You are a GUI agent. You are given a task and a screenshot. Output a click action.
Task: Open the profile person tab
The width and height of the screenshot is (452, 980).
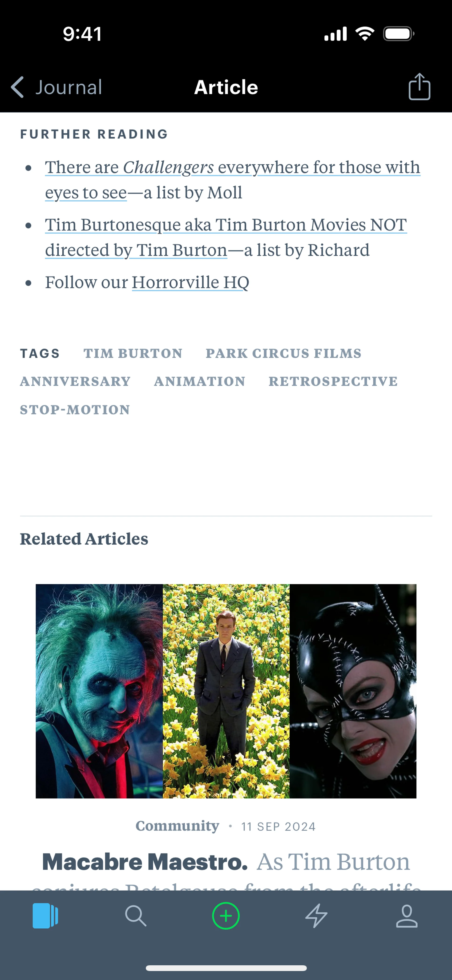(x=407, y=916)
